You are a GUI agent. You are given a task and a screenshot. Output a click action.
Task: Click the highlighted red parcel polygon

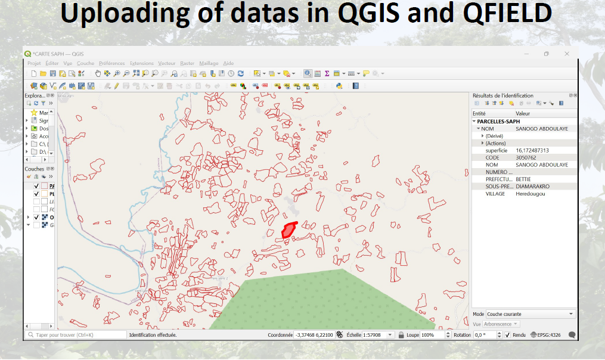[x=288, y=230]
